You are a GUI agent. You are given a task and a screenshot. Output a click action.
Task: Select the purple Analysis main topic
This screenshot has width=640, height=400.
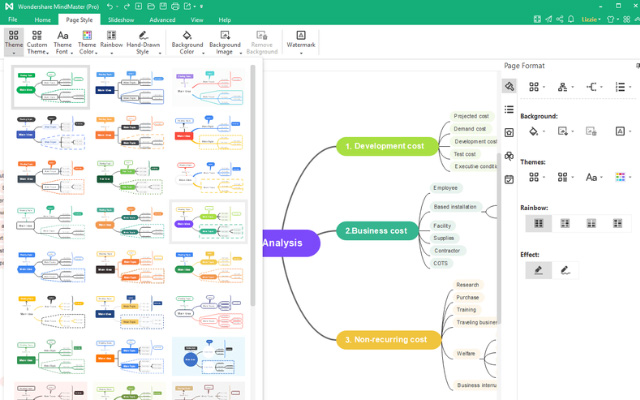coord(291,243)
